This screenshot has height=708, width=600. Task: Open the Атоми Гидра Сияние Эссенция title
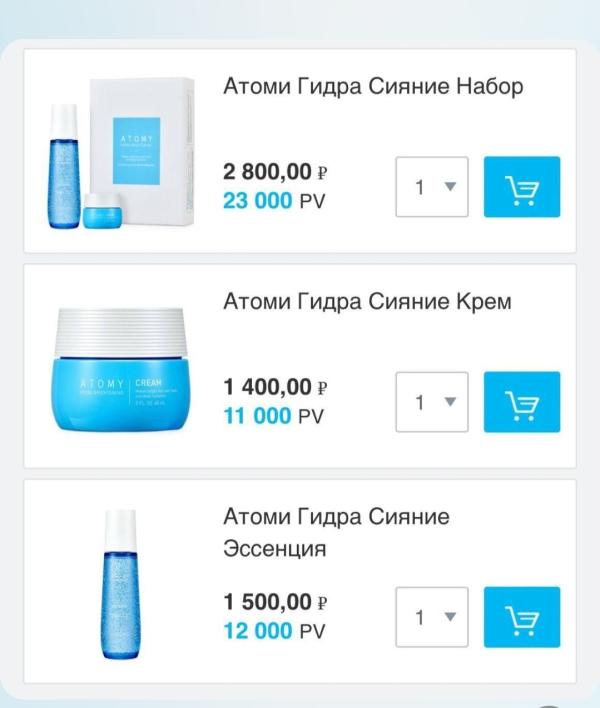point(336,532)
